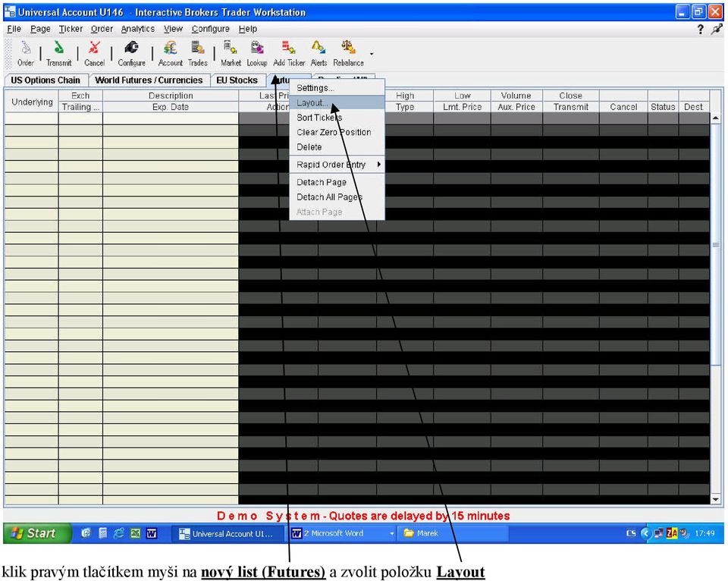Viewport: 728px width, 581px height.
Task: Click ZoneAlarm ZA tray icon
Action: tap(672, 533)
